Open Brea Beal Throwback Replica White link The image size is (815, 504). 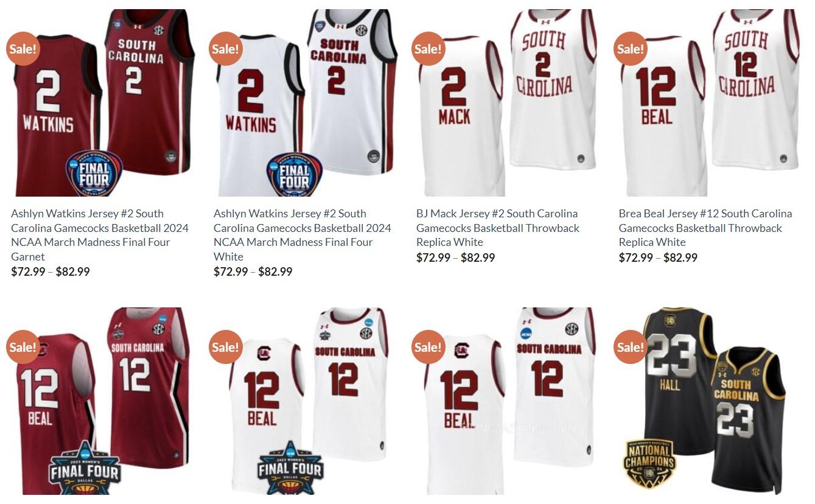point(705,228)
